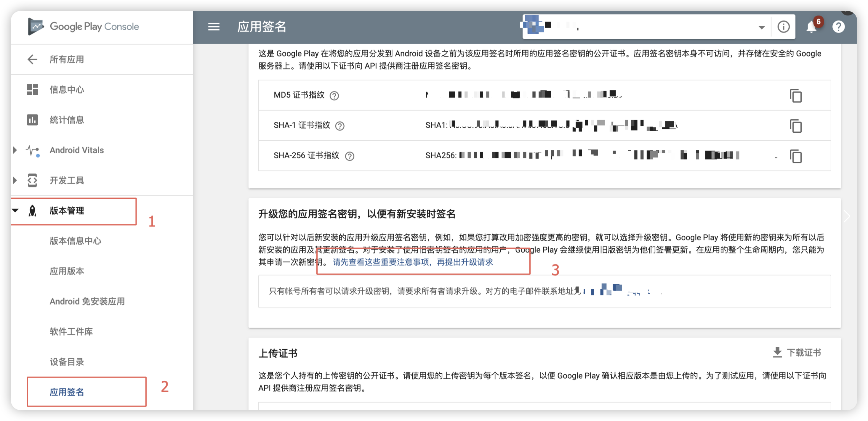Open notifications bell with 6 badge
Image resolution: width=868 pixels, height=421 pixels.
pos(811,27)
